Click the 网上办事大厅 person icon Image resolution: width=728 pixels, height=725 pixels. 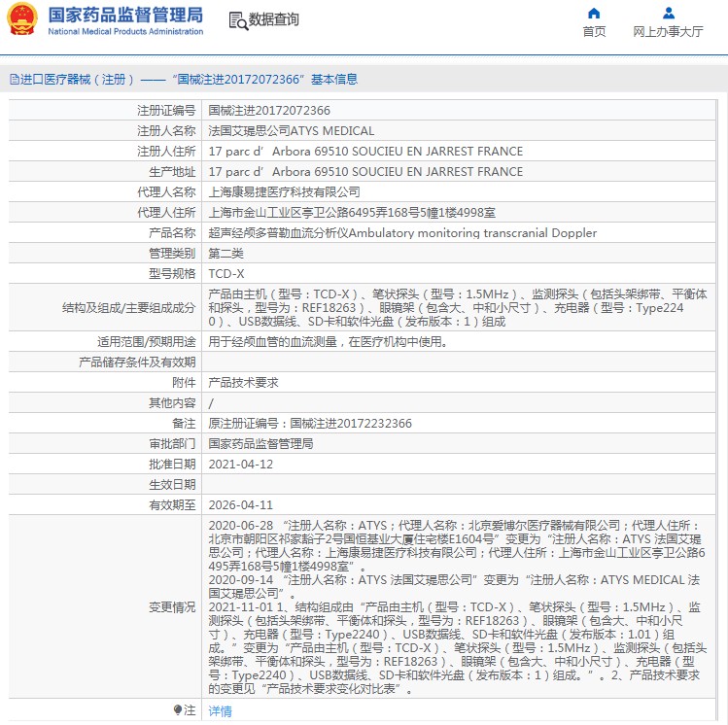[668, 14]
